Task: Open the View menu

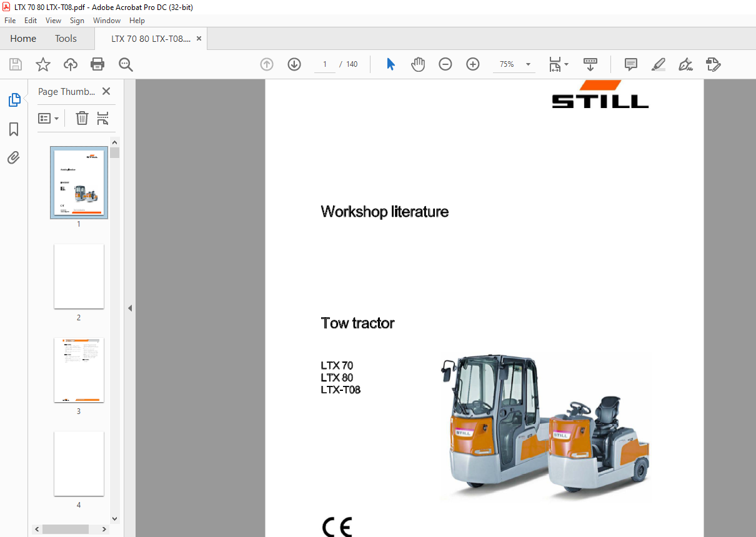Action: click(54, 21)
